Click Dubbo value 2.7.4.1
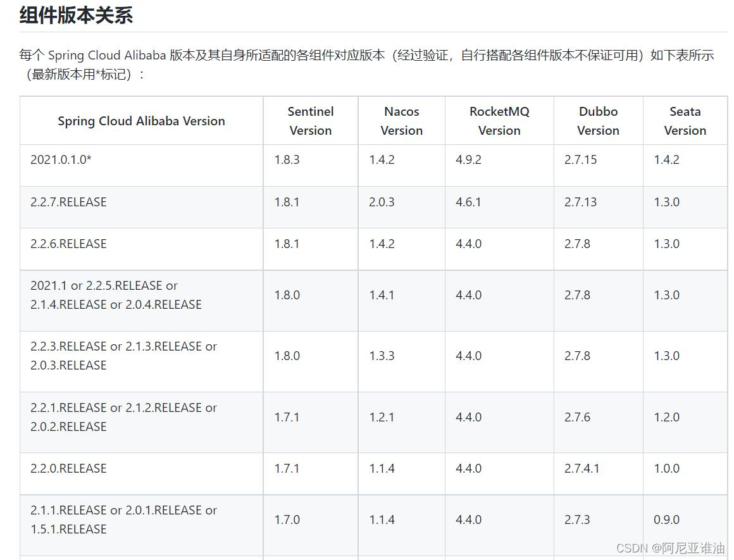This screenshot has height=560, width=734. point(582,468)
